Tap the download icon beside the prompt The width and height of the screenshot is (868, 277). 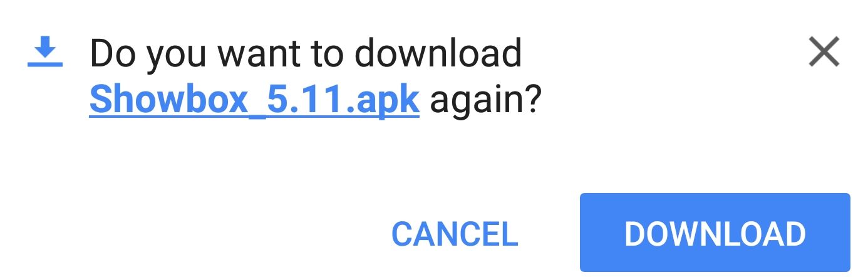(x=45, y=52)
